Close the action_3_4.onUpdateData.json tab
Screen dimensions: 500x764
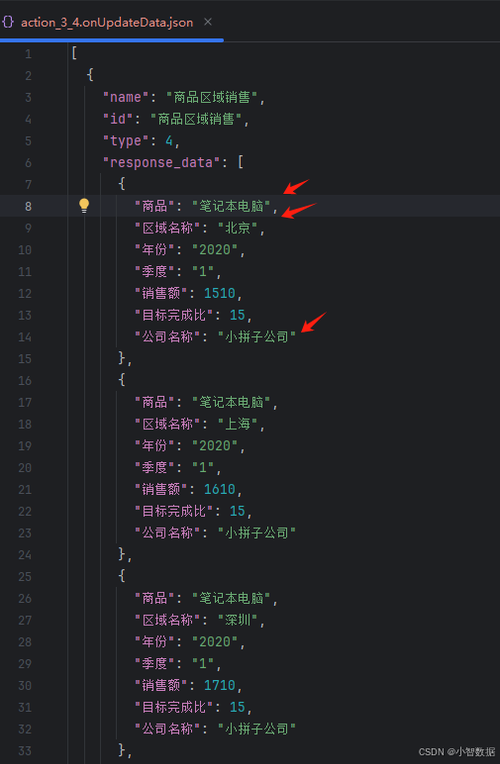[x=208, y=22]
